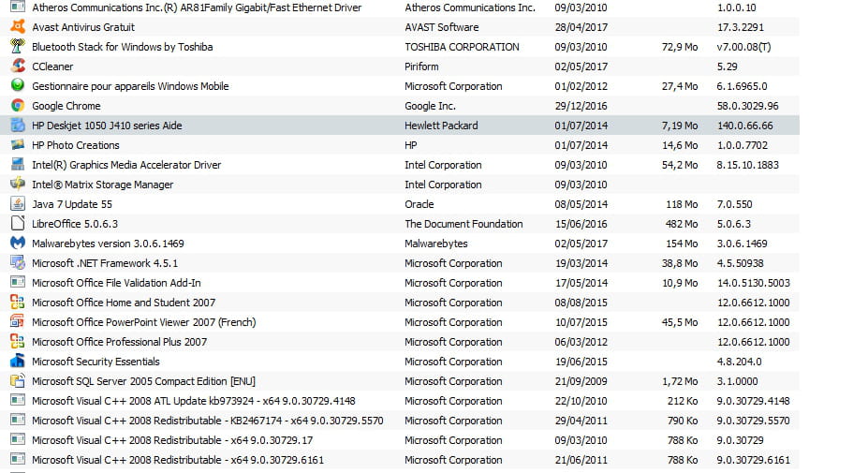Viewport: 868px width, 473px height.
Task: Select SQL Server 2005 Compact Edition [ENU]
Action: pyautogui.click(x=143, y=381)
